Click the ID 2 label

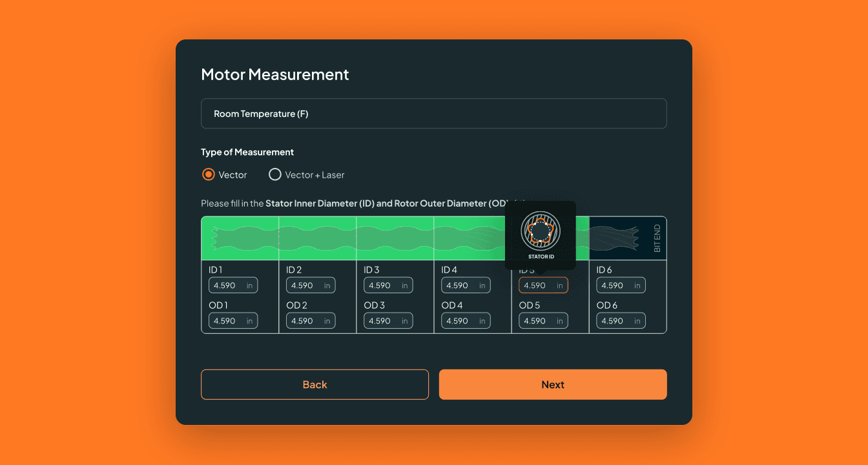tap(294, 270)
